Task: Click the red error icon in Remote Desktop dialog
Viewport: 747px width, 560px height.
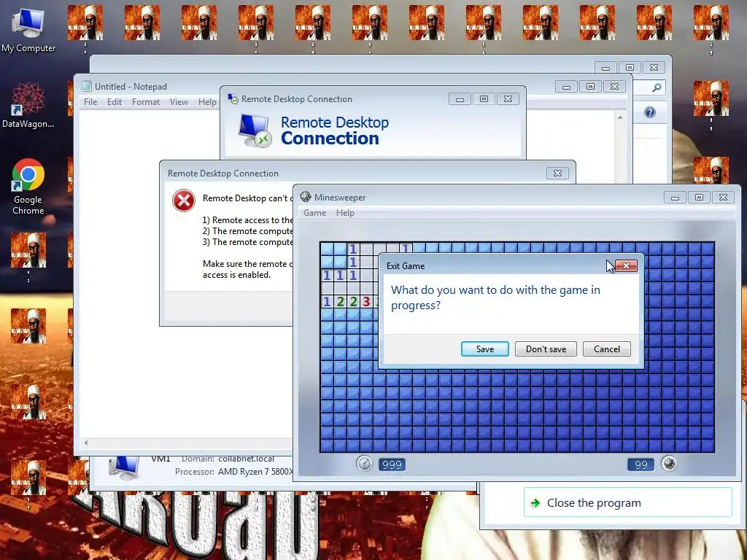Action: (x=183, y=201)
